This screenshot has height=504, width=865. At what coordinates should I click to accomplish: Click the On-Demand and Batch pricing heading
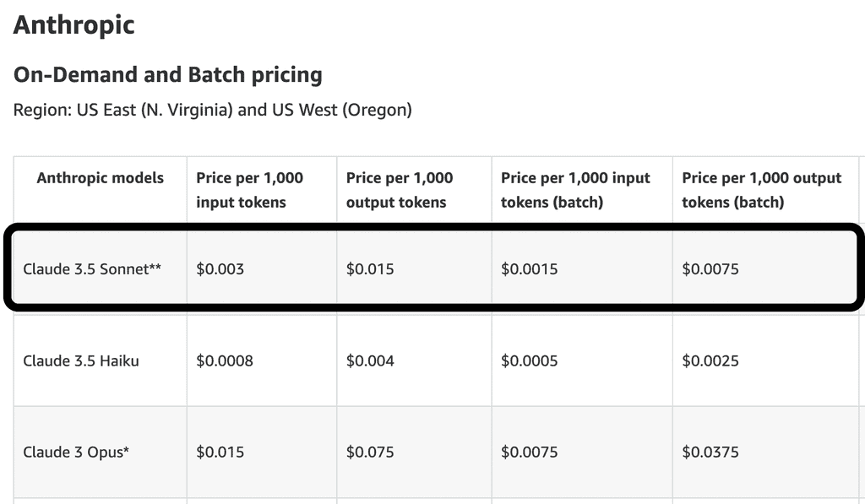(167, 74)
